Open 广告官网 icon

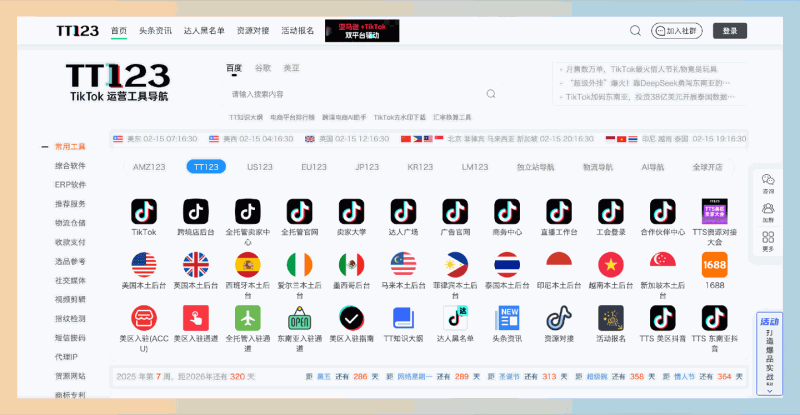coord(455,211)
